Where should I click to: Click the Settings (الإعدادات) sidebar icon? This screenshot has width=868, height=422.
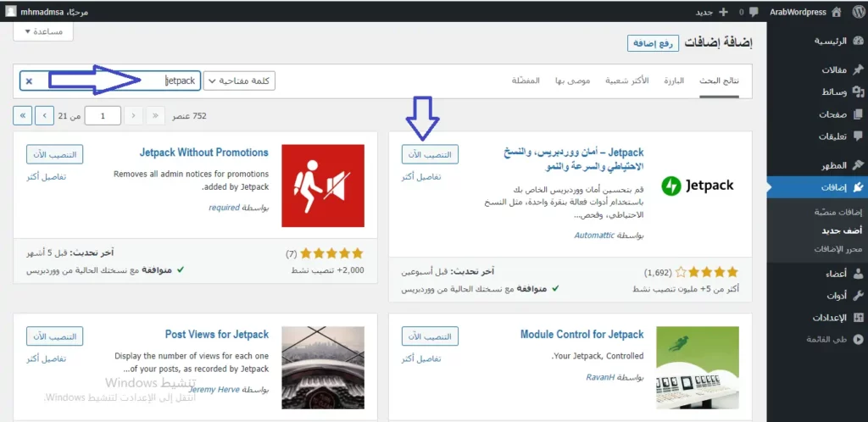click(858, 318)
